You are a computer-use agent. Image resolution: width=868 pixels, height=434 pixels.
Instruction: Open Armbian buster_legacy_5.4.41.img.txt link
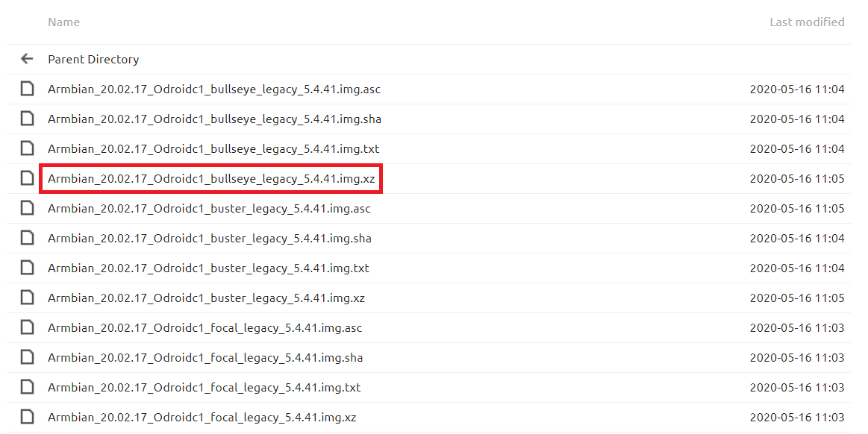209,268
